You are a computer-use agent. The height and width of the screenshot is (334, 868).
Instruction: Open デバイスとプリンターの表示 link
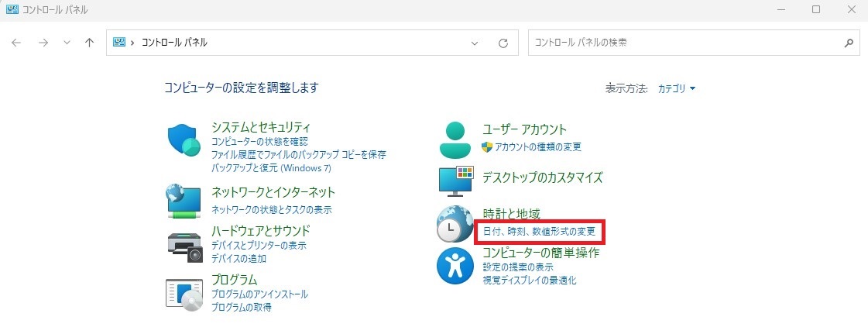pos(259,246)
